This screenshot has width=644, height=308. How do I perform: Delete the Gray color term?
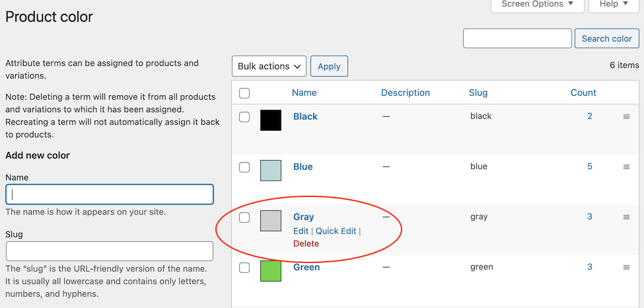[306, 244]
